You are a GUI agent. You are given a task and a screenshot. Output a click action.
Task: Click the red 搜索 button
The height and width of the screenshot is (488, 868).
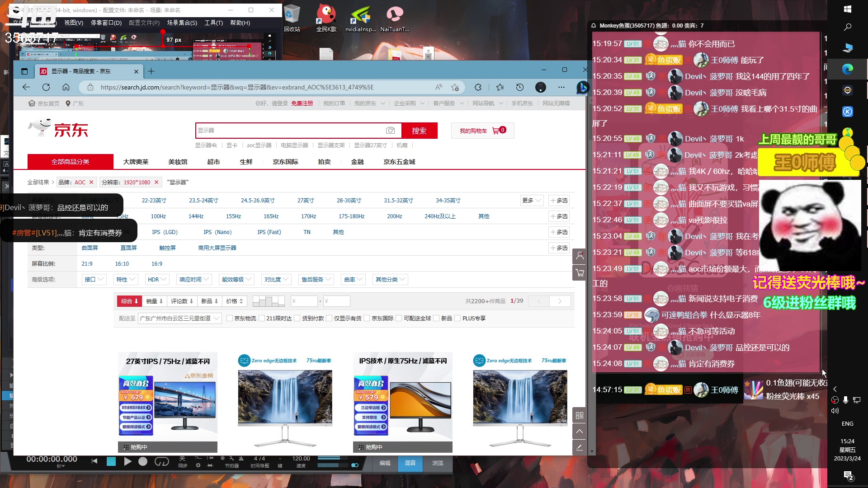(419, 131)
